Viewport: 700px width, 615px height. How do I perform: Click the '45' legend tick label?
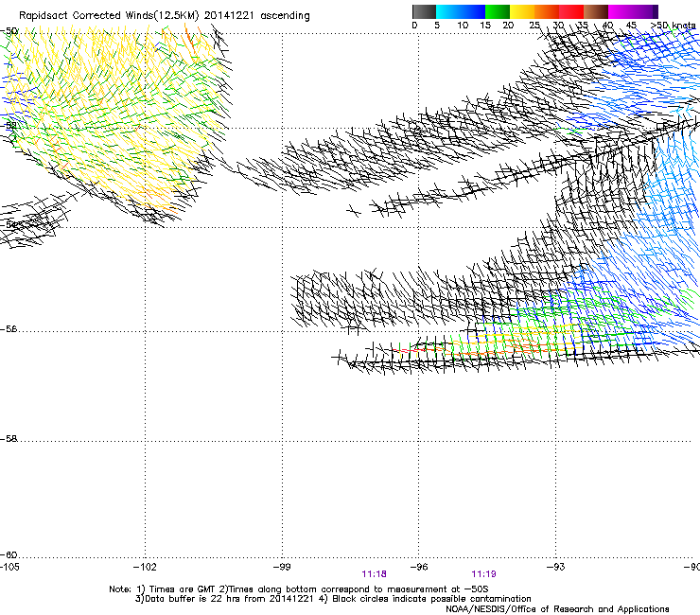click(631, 26)
